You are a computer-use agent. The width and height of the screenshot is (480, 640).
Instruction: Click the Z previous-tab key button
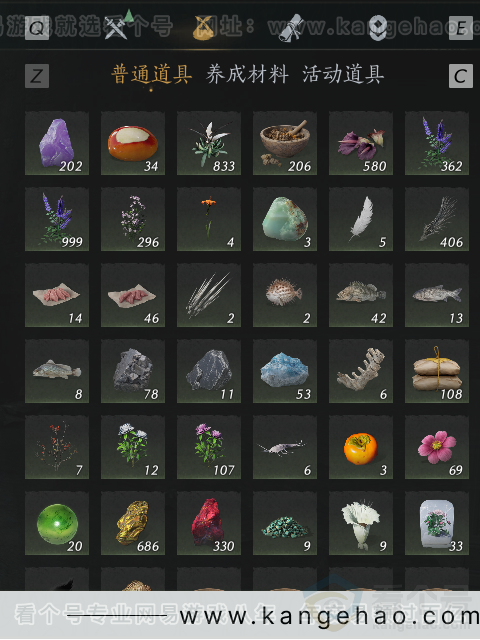37,76
